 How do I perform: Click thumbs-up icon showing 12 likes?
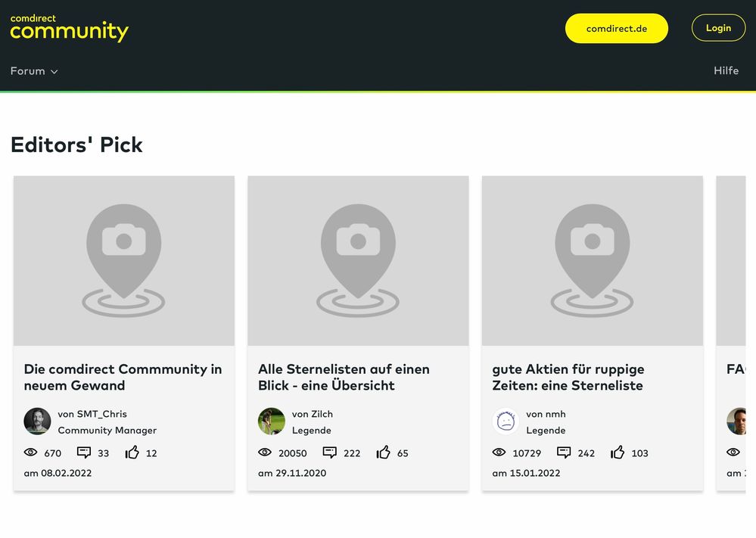coord(132,452)
